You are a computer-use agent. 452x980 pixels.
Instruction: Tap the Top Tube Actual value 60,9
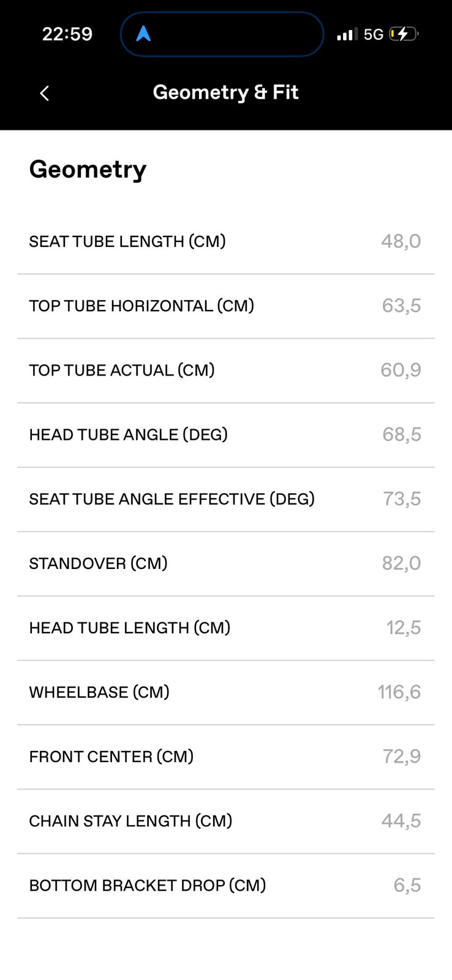tap(401, 371)
